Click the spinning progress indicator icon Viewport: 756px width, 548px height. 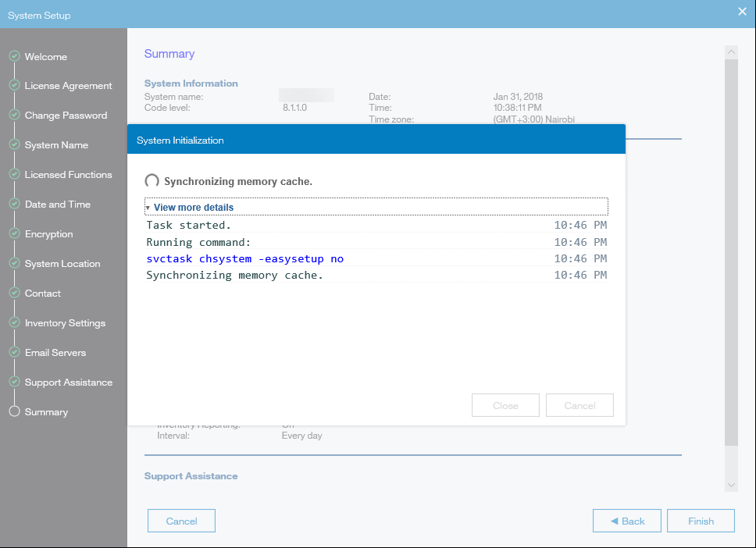(x=152, y=181)
